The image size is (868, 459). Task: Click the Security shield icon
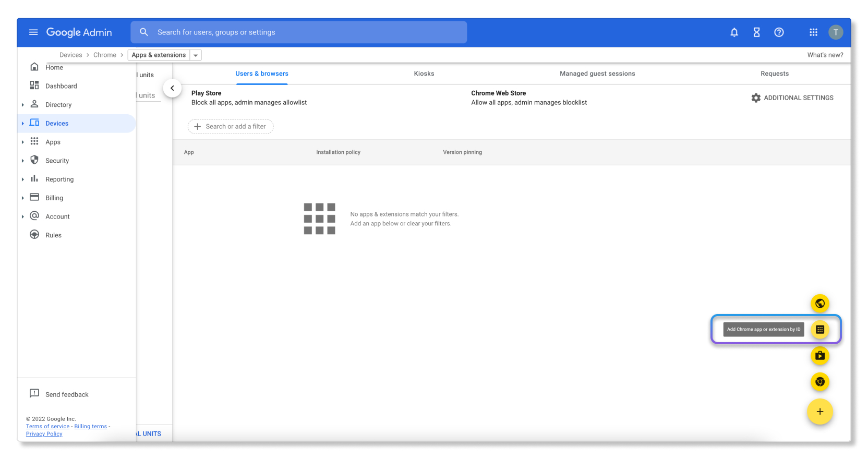pos(34,160)
